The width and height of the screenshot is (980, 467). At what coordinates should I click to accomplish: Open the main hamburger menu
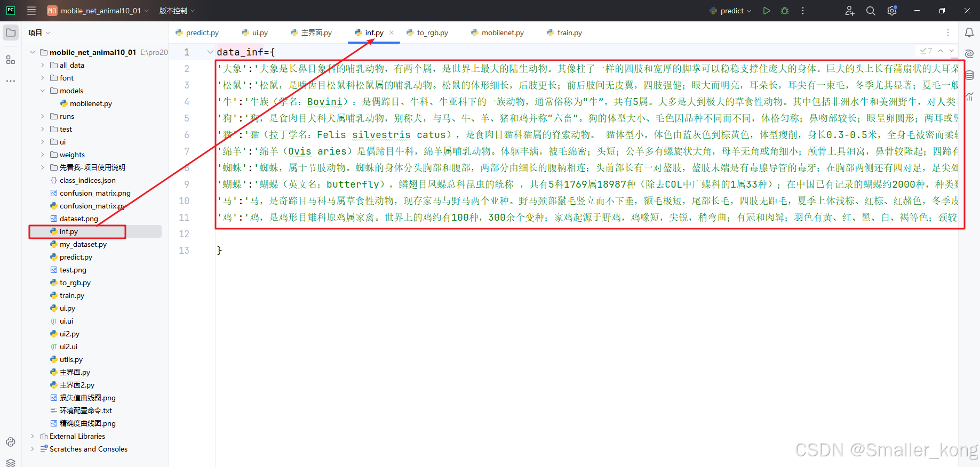[31, 11]
